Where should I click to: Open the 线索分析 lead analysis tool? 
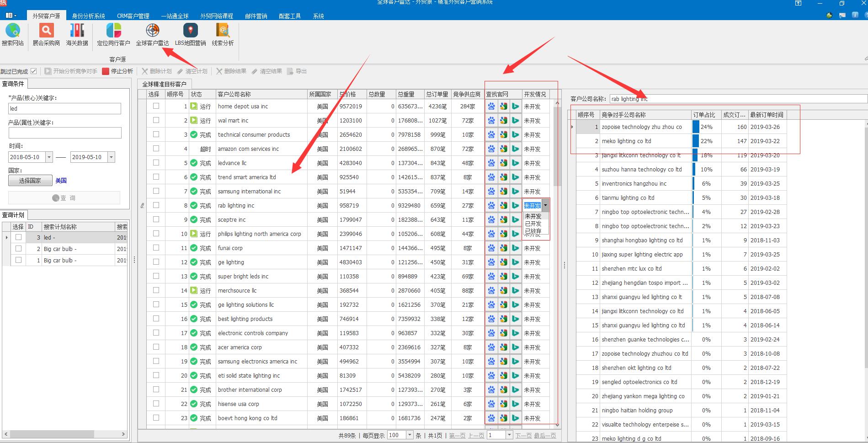pyautogui.click(x=223, y=35)
